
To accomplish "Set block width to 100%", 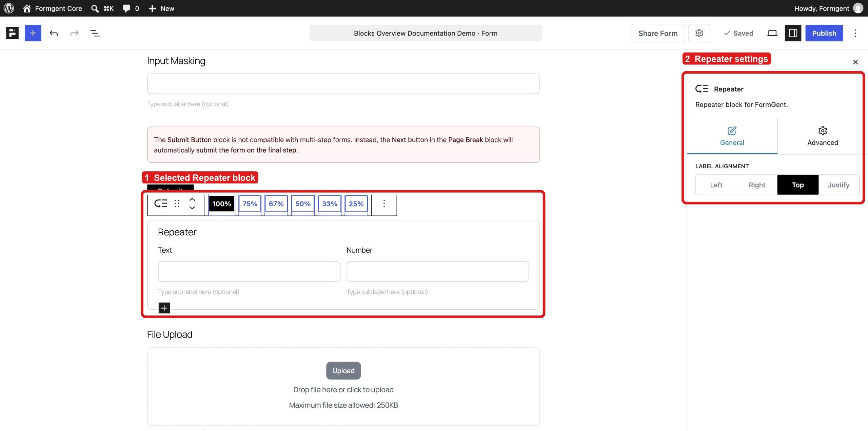I will 222,203.
